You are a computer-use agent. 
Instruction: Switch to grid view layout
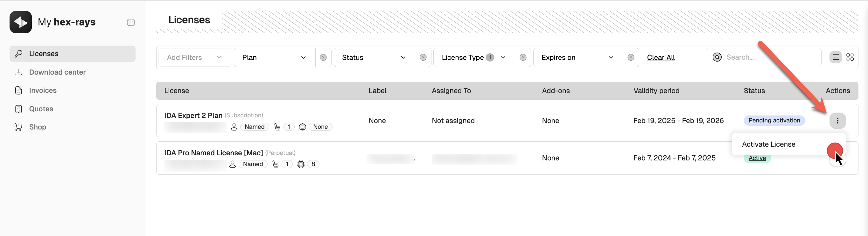point(850,57)
